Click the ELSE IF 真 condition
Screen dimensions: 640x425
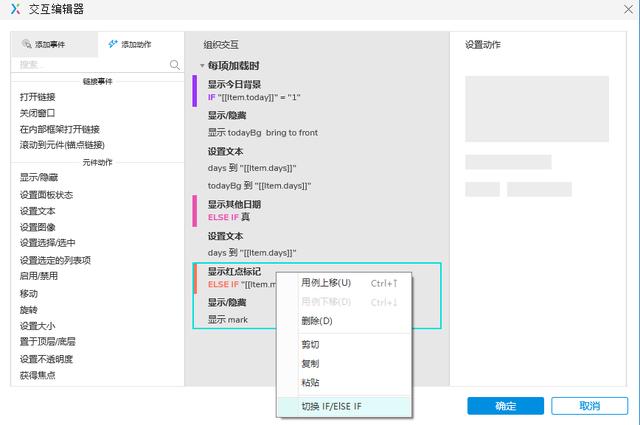click(x=229, y=217)
